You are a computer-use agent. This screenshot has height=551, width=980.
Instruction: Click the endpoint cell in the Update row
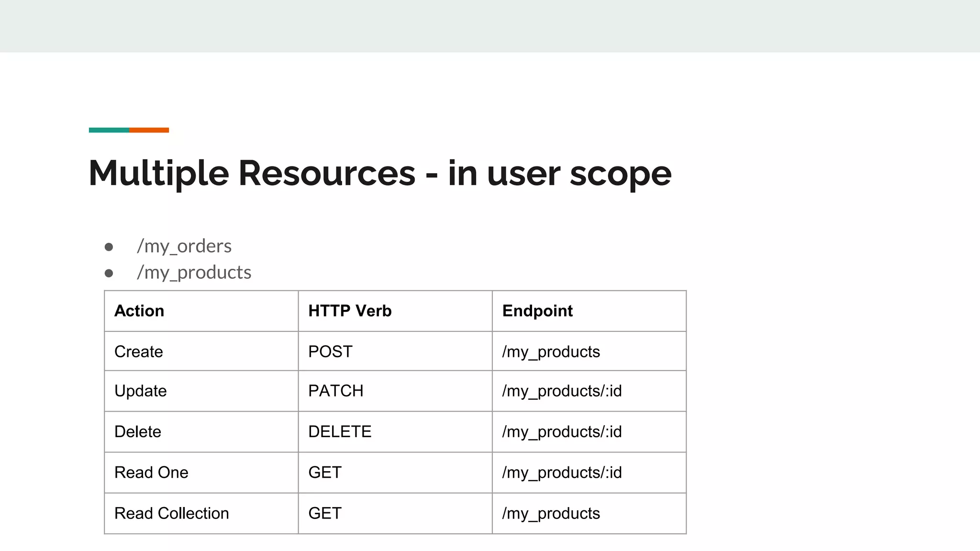click(x=589, y=391)
